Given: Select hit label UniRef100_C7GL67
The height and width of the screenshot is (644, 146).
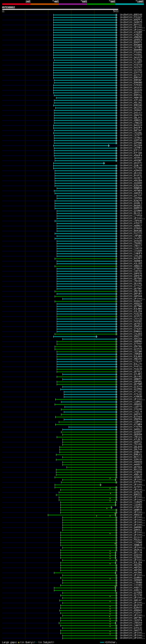Looking at the screenshot, I should pyautogui.click(x=131, y=361).
